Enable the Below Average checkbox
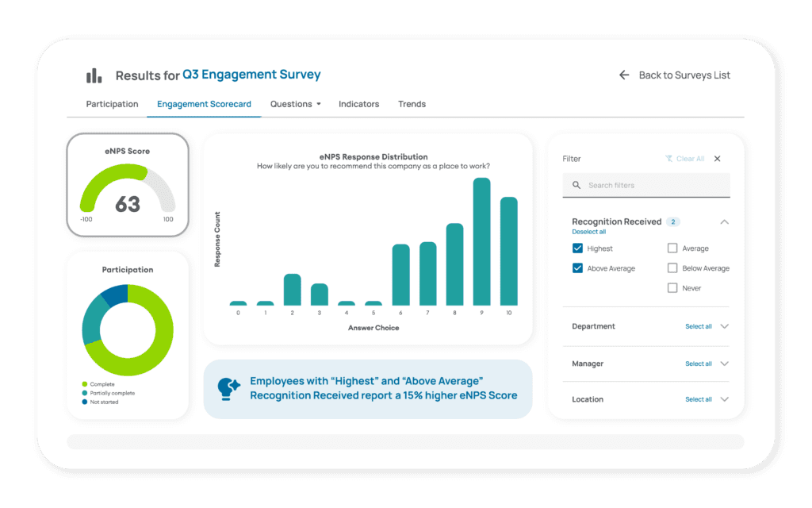812x508 pixels. 672,268
